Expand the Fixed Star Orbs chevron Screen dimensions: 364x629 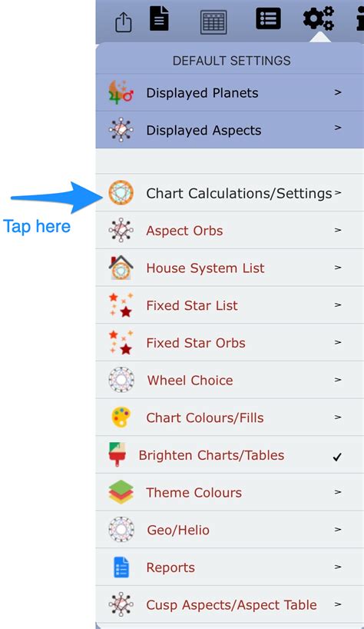click(338, 342)
